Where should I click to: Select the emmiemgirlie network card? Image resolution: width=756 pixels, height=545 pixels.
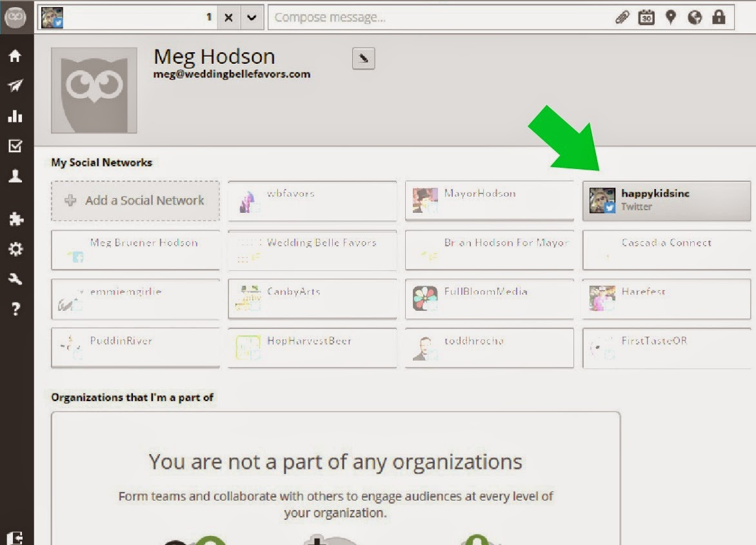coord(135,299)
